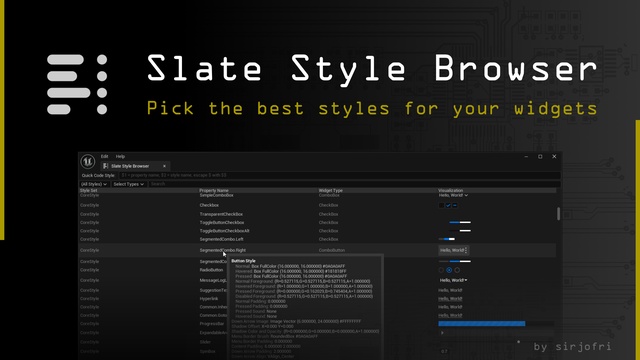Image resolution: width=640 pixels, height=360 pixels.
Task: Select the ProgressBar property name
Action: pos(212,324)
